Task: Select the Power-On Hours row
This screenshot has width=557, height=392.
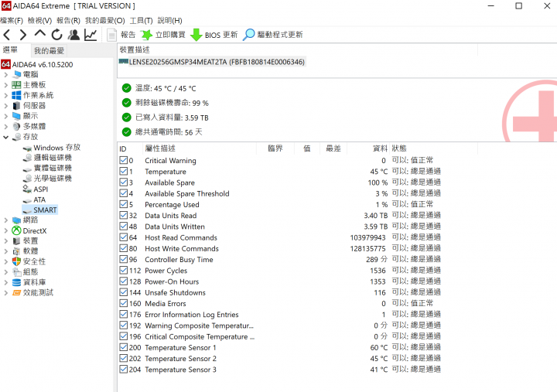Action: [280, 281]
